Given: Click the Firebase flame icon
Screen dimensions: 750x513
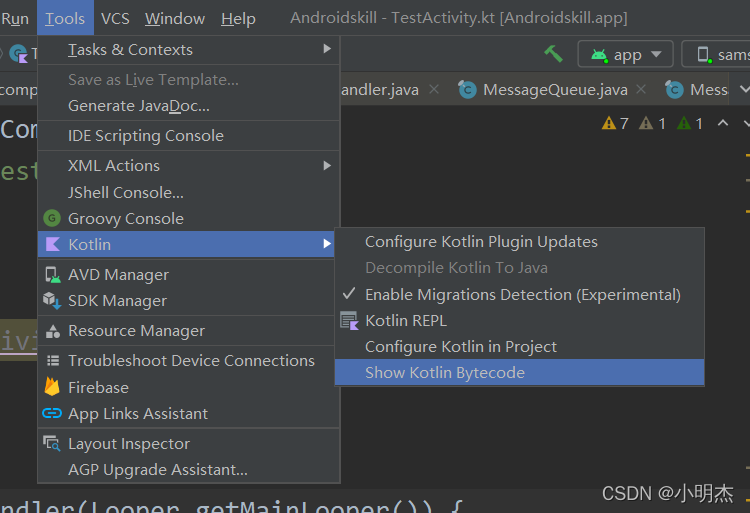Looking at the screenshot, I should (52, 387).
